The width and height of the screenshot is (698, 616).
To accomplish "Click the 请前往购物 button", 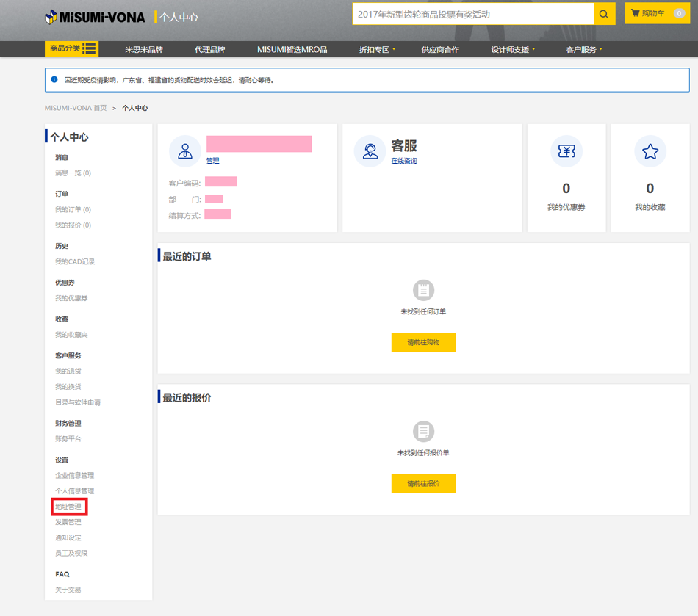I will click(x=423, y=342).
